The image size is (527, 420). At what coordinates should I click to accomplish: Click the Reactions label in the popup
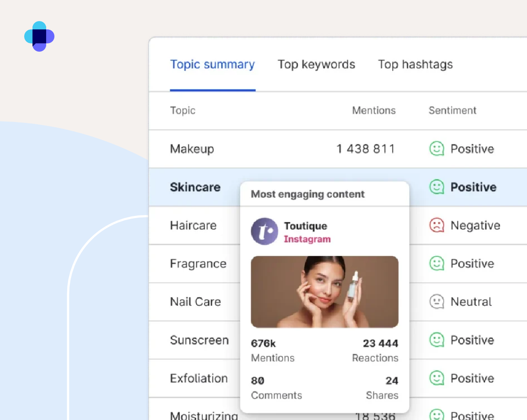coord(375,358)
